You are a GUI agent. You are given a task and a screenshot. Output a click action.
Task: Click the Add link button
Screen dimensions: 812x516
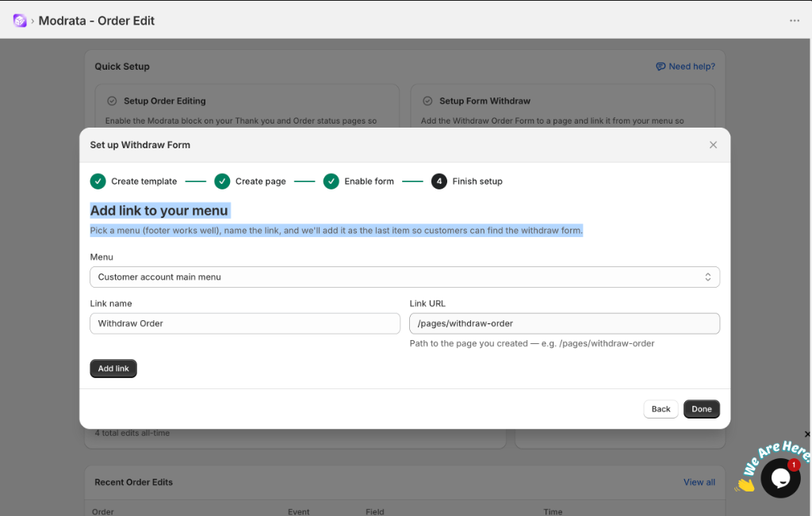click(x=113, y=369)
